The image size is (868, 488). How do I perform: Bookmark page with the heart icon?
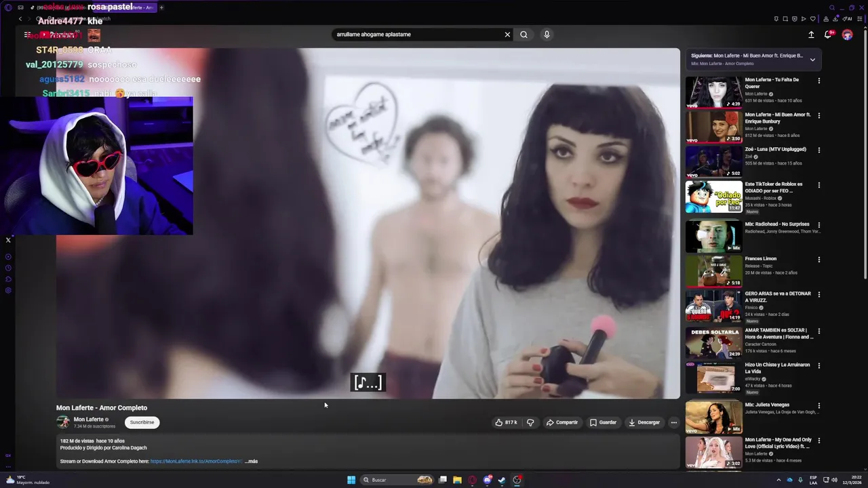(x=812, y=19)
